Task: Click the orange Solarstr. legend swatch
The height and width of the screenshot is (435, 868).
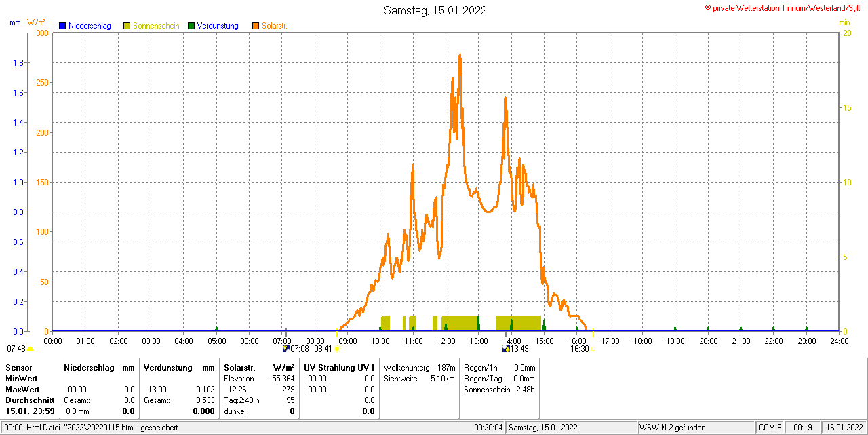Action: point(255,26)
